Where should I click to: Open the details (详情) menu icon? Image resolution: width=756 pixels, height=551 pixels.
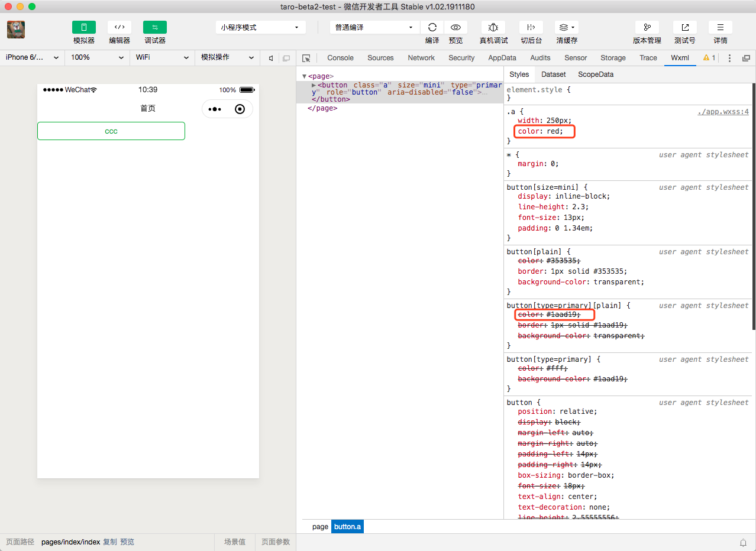coord(721,27)
